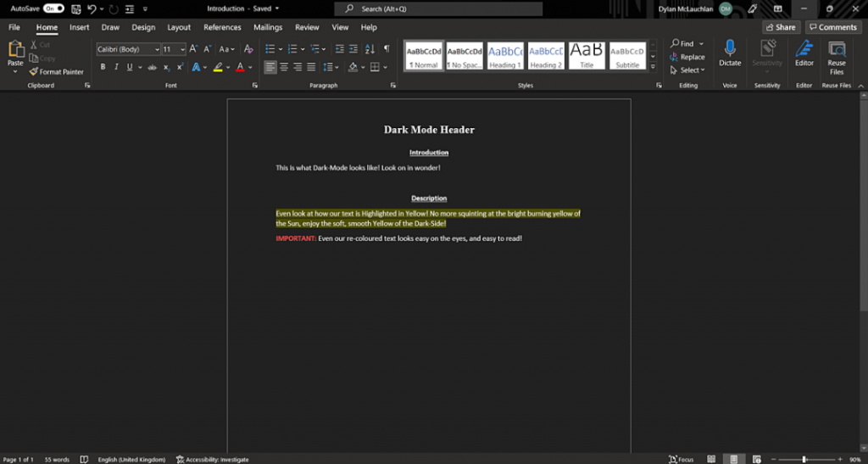Decrease paragraph indent

[x=339, y=49]
